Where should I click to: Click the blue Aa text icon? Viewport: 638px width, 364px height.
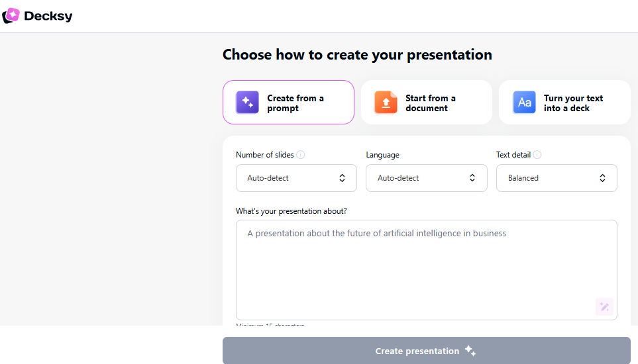click(x=524, y=103)
